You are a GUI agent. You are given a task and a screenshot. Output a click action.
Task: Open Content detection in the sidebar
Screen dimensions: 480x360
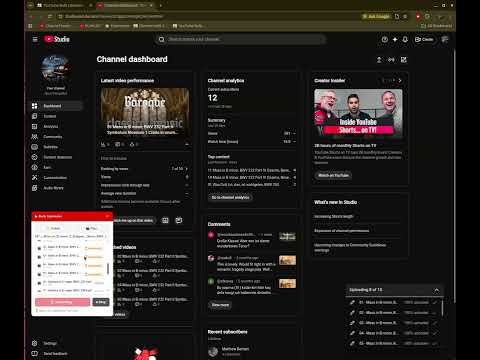[x=56, y=157]
